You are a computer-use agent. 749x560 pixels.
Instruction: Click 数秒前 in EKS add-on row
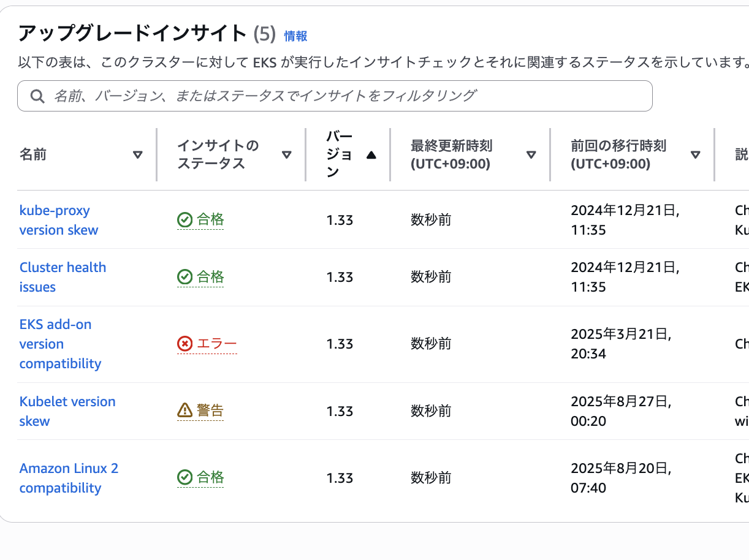[x=431, y=344]
